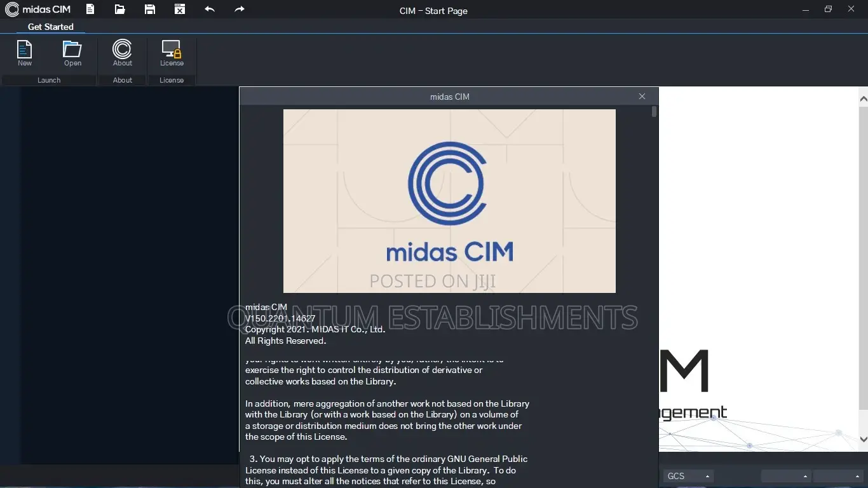This screenshot has height=488, width=868.
Task: Click 'collective works based on the Library.' line
Action: [x=320, y=381]
